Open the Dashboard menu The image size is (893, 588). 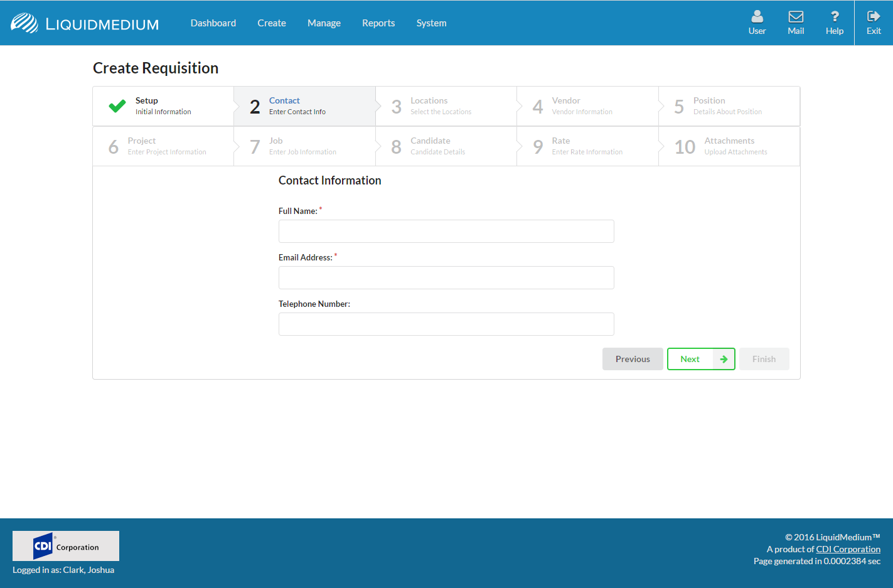[x=213, y=23]
